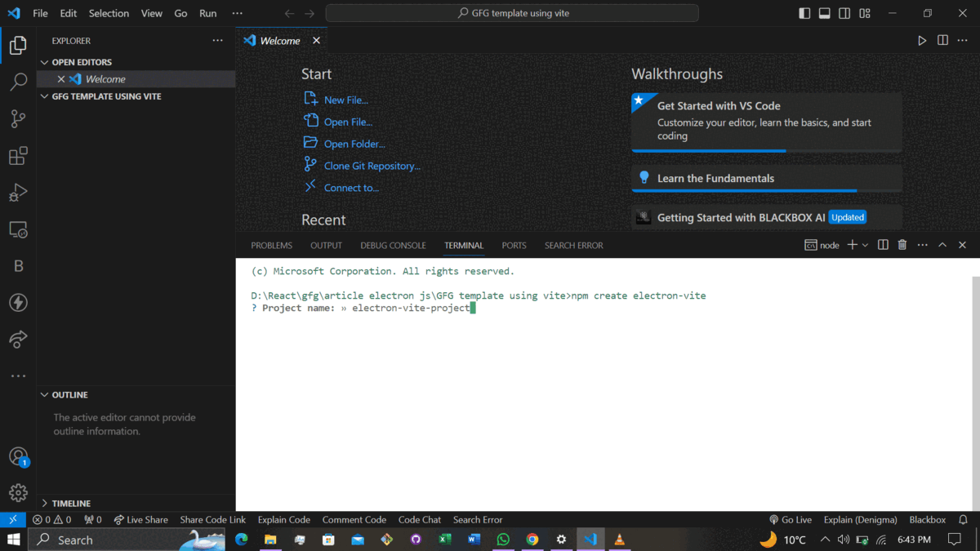Kill the terminal with trash icon
The width and height of the screenshot is (980, 551).
tap(902, 245)
